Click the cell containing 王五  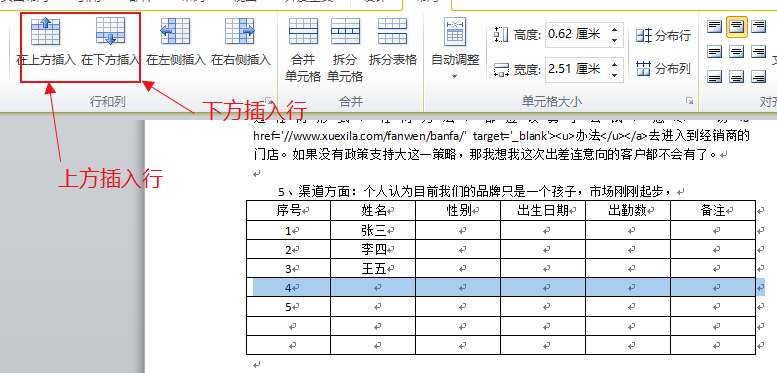click(373, 268)
